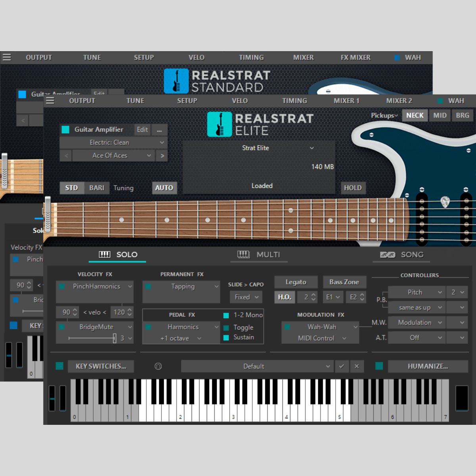
Task: Toggle the Harmonics pedal FX checkbox
Action: 148,327
